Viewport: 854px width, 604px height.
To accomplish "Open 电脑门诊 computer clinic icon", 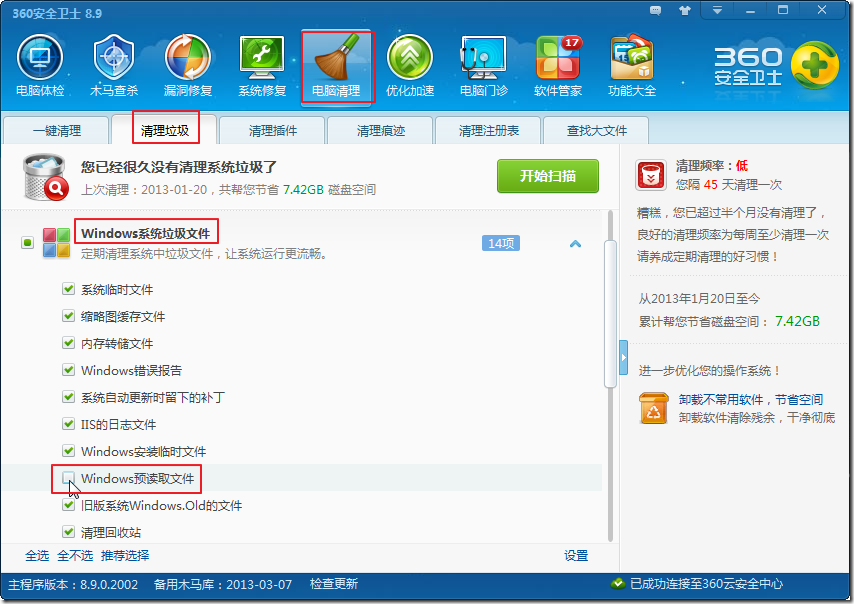I will click(x=484, y=57).
